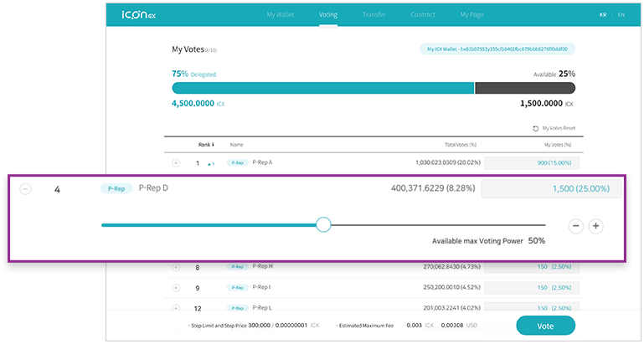Decrease voting power with minus button
644x344 pixels.
click(x=576, y=226)
